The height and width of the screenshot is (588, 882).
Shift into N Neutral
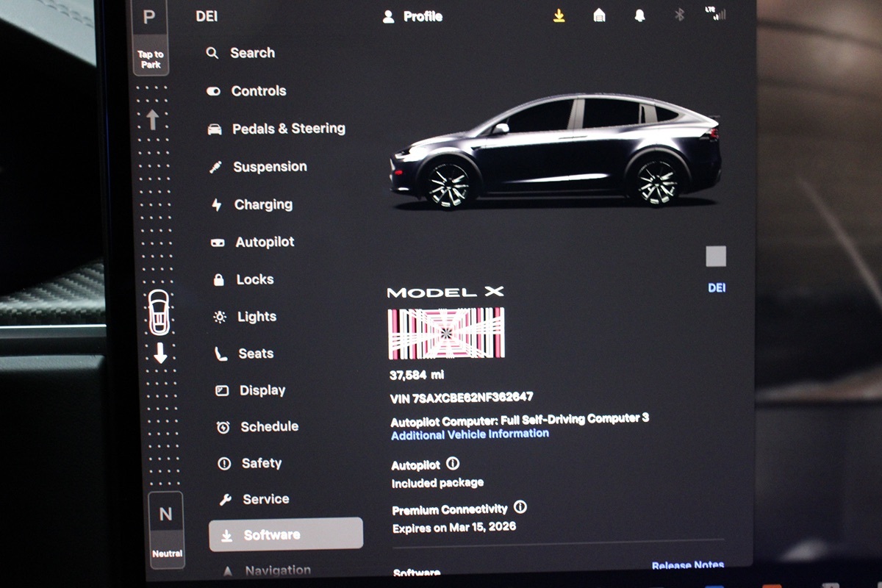click(x=166, y=531)
